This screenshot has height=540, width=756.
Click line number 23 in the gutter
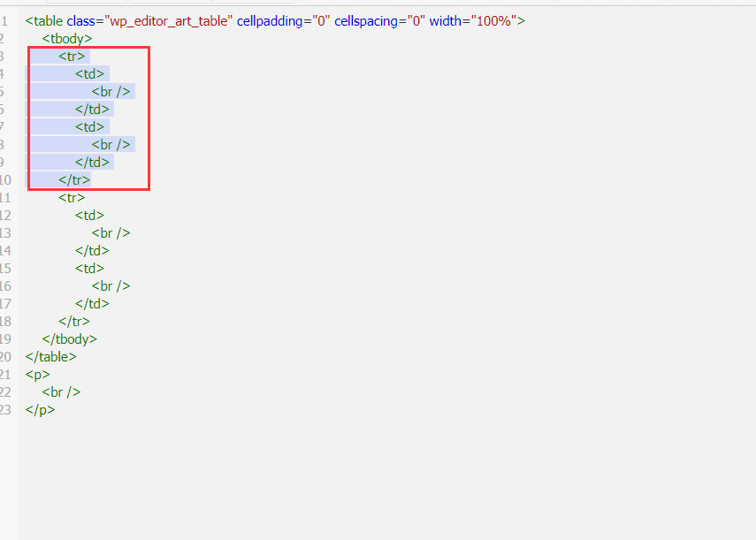coord(5,410)
